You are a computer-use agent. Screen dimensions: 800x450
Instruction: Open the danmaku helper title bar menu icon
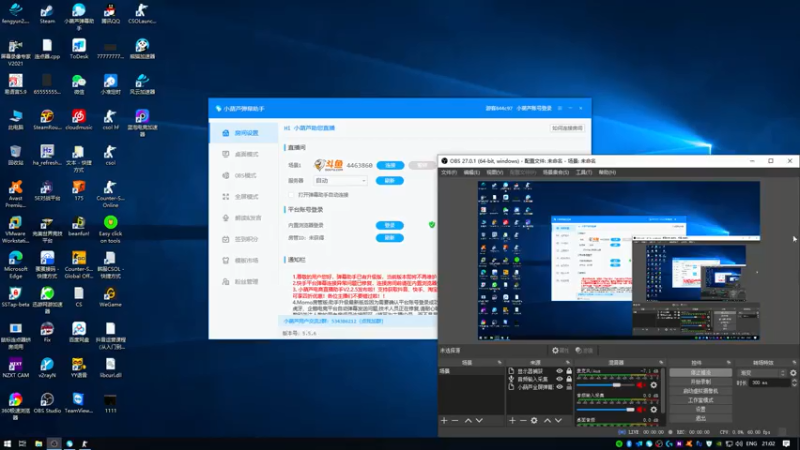(560, 108)
